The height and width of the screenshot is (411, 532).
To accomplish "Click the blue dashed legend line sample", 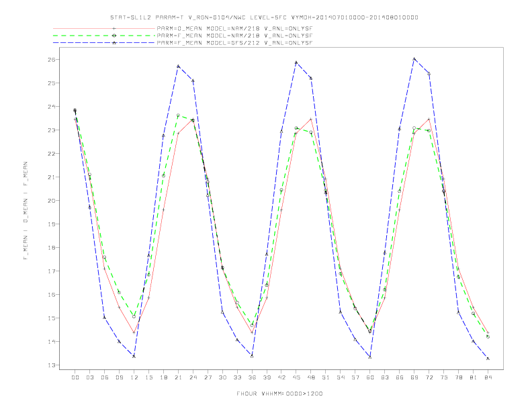I will [x=104, y=43].
